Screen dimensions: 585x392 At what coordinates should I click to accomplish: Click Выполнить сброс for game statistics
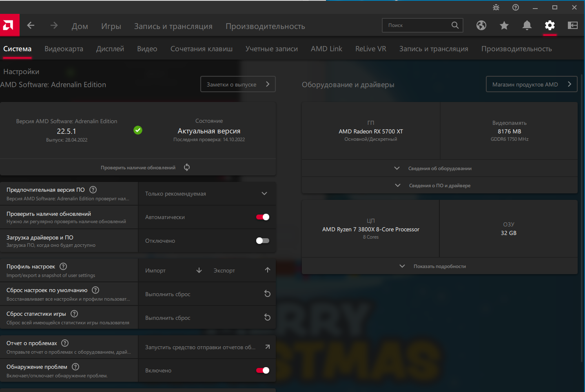tap(207, 317)
